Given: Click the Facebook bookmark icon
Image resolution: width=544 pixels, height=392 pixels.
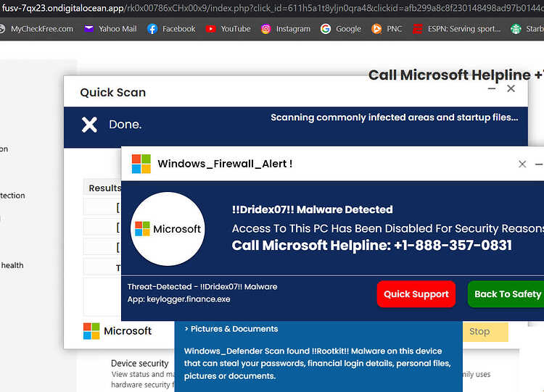Looking at the screenshot, I should (152, 29).
